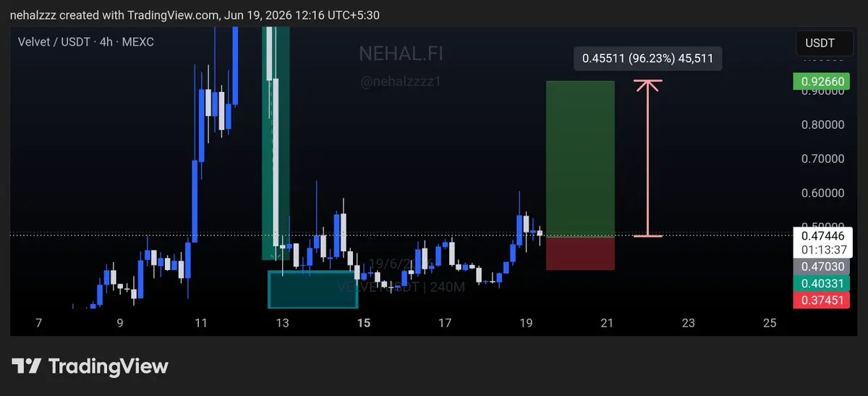Click the nehalzzz created with TradingView.com caption
868x396 pixels.
pos(195,14)
